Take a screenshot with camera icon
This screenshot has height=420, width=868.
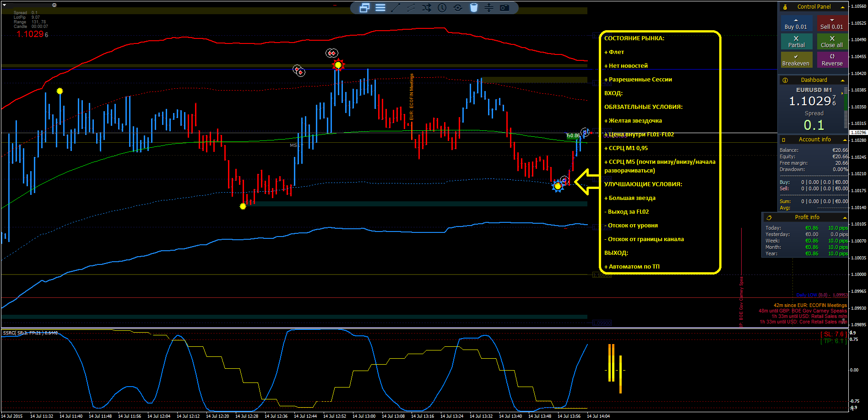[x=505, y=8]
